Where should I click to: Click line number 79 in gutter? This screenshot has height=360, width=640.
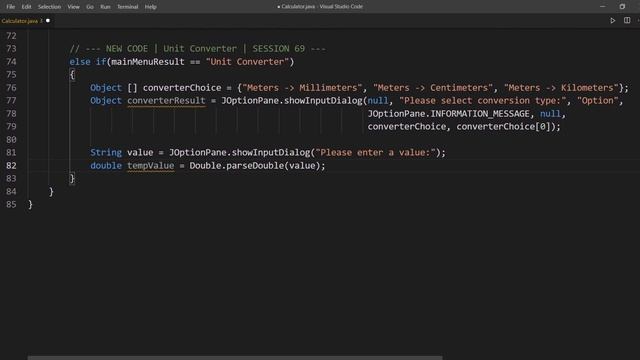click(x=11, y=127)
